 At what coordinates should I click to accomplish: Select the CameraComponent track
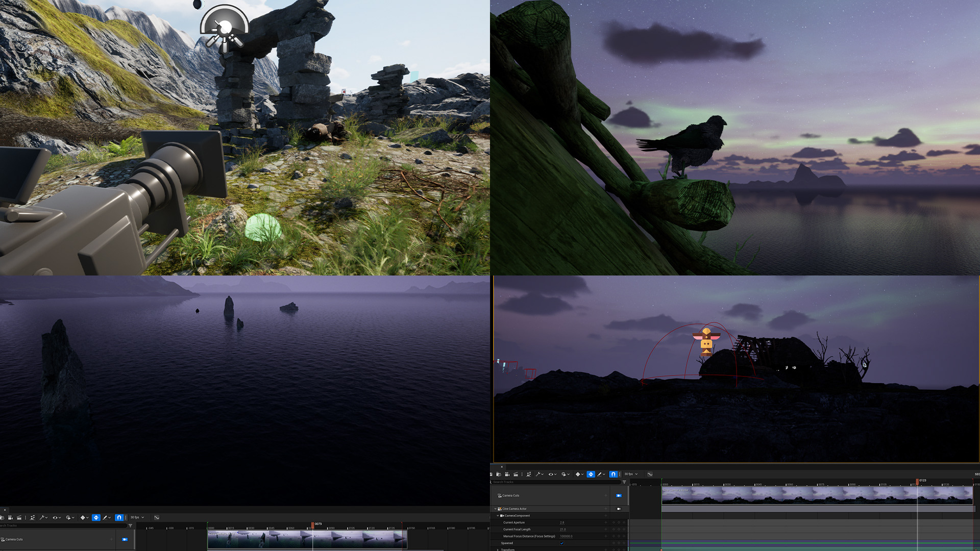click(x=517, y=515)
